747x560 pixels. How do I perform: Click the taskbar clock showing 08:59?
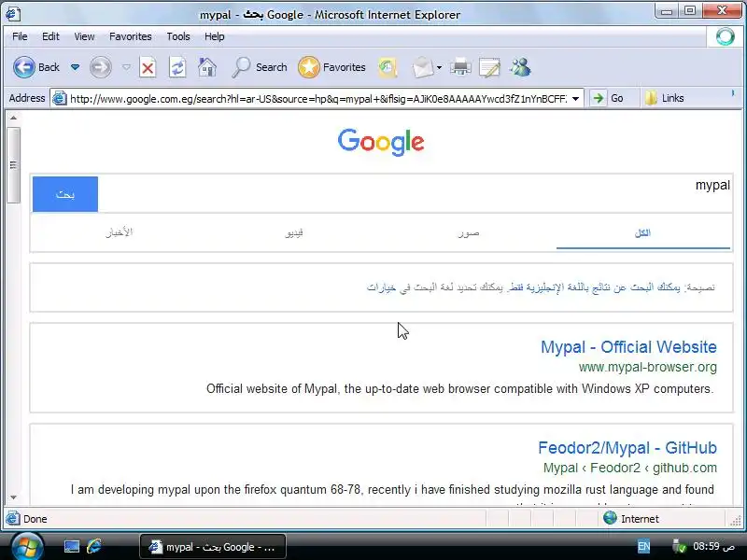(x=713, y=546)
